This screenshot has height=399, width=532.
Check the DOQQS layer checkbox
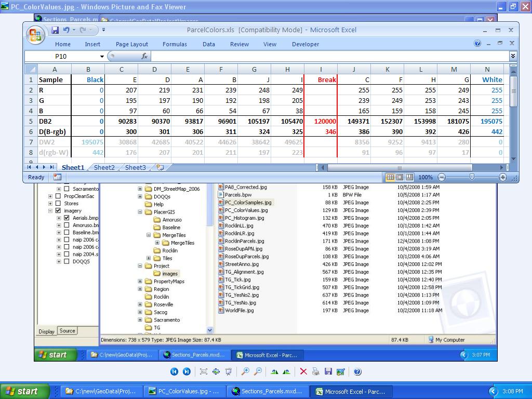[x=67, y=262]
